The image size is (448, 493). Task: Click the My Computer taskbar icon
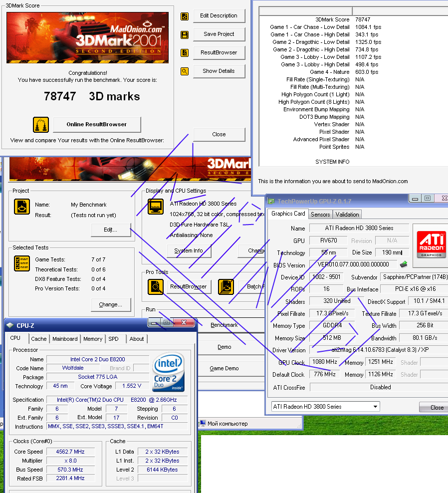point(203,423)
